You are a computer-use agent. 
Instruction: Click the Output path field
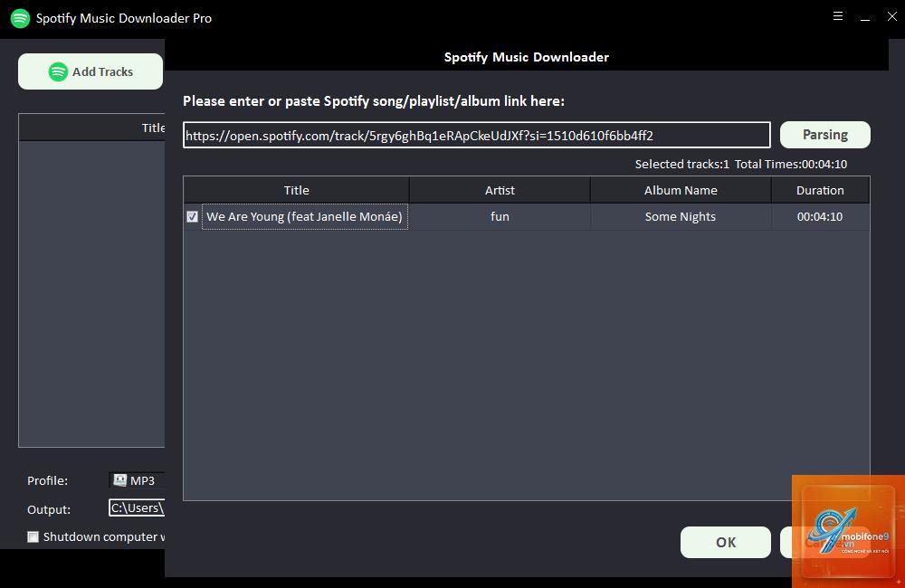[x=137, y=507]
